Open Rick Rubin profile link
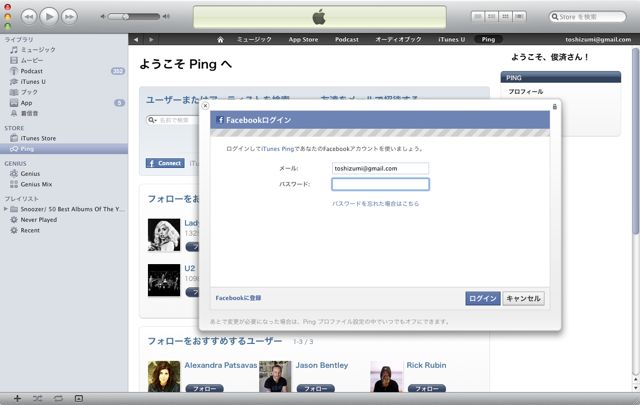 pos(426,365)
